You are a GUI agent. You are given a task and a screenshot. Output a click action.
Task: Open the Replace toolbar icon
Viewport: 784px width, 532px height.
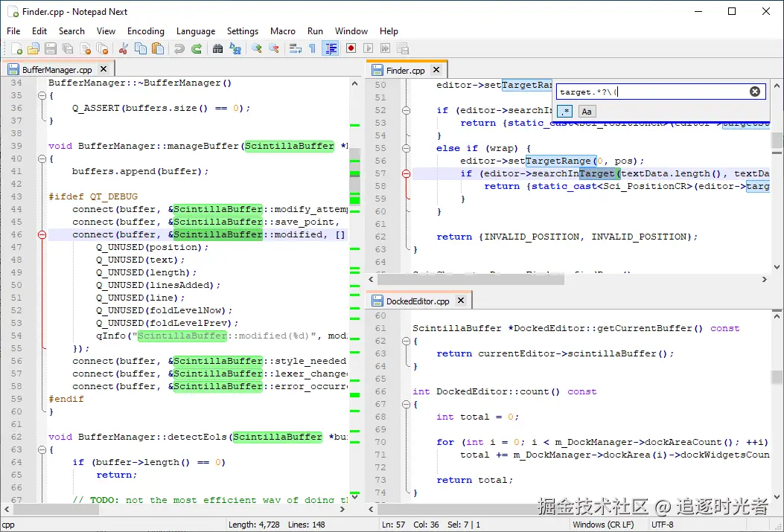[x=235, y=48]
